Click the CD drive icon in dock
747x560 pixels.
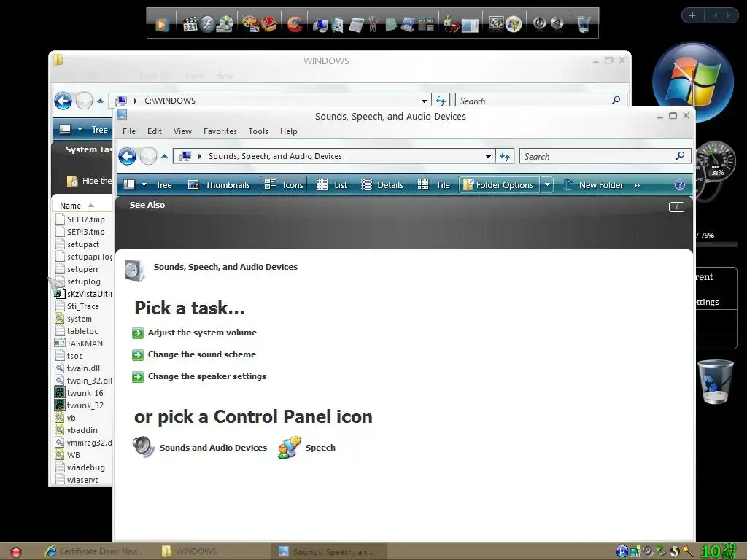tap(225, 24)
